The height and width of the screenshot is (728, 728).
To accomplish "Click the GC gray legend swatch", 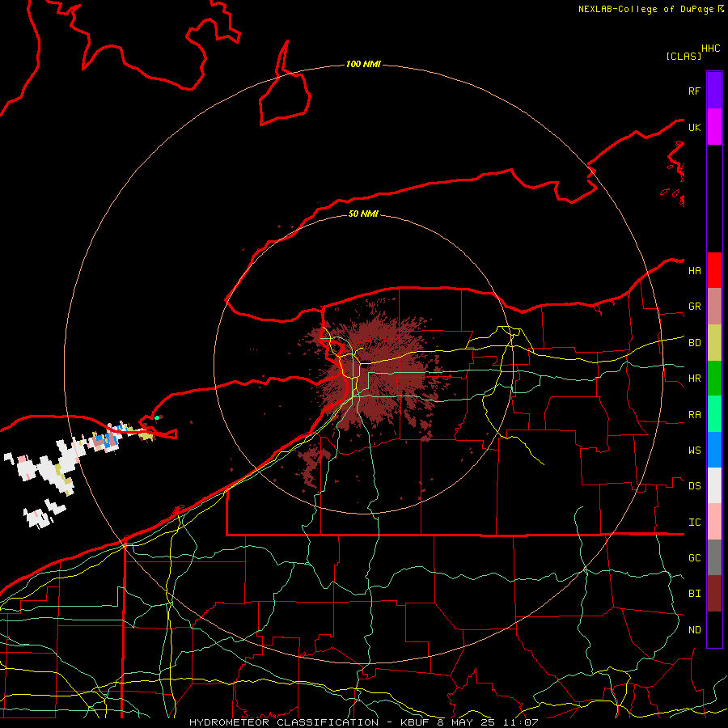I will click(714, 557).
